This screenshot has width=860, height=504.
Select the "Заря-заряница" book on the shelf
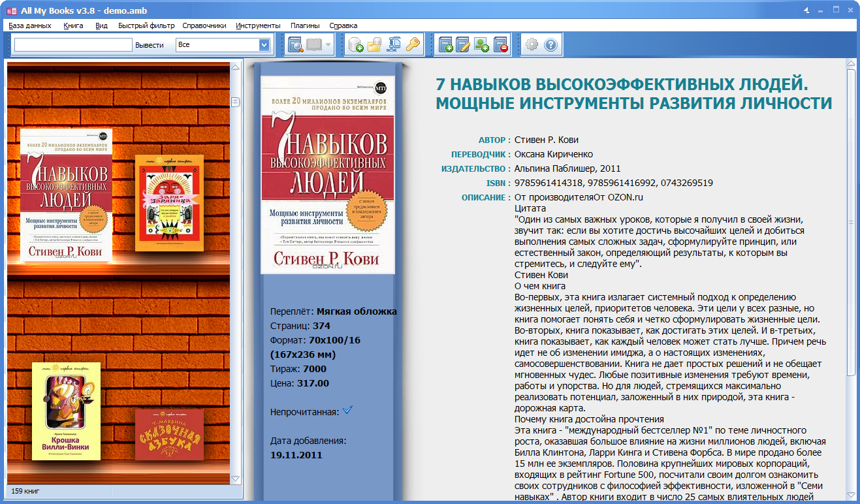pyautogui.click(x=169, y=203)
